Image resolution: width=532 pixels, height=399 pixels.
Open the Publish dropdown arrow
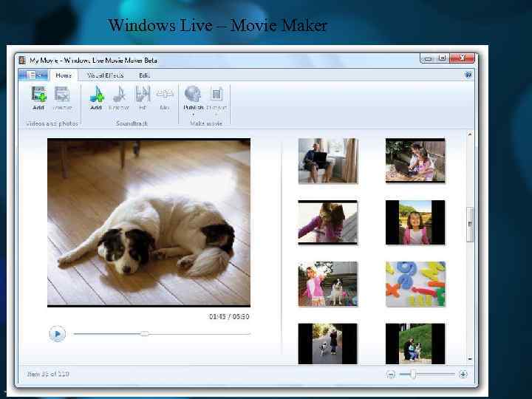point(194,115)
